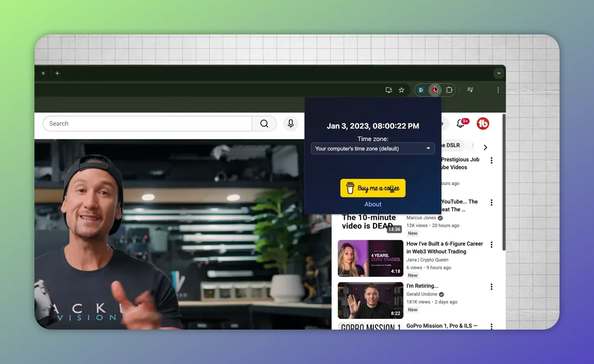The width and height of the screenshot is (594, 364).
Task: Open the Extensions puzzle piece menu
Action: coord(449,90)
